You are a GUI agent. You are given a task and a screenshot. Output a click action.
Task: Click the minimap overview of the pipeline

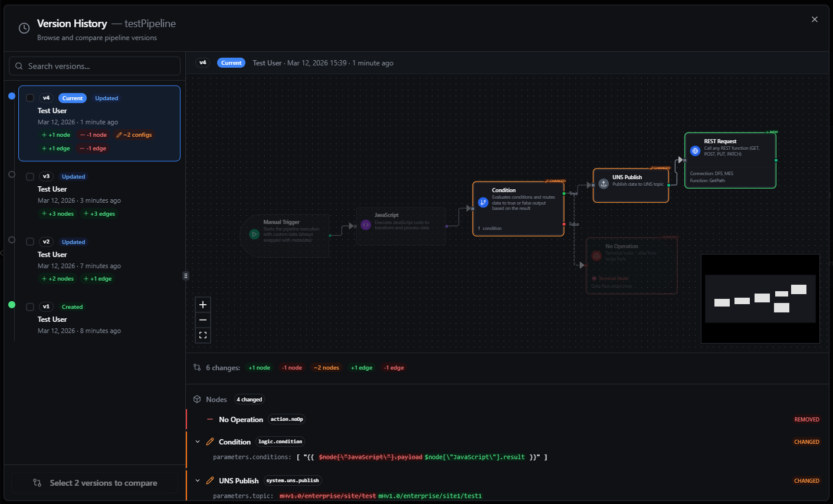(760, 298)
